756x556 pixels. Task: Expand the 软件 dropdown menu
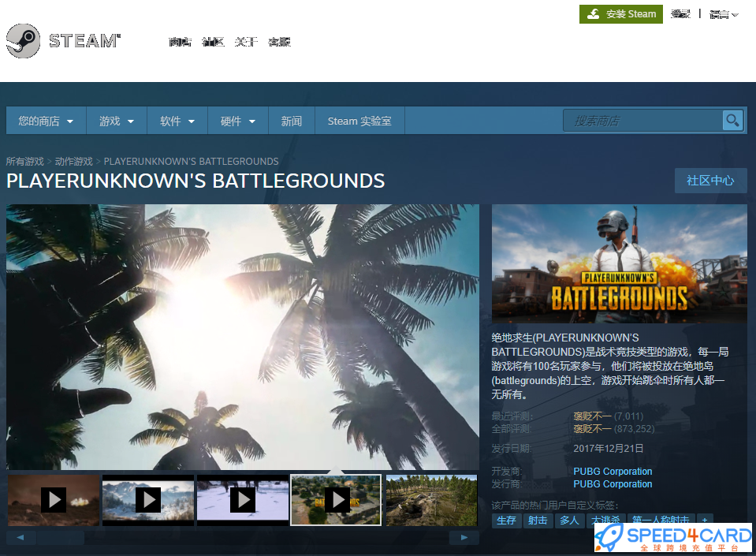tap(177, 121)
